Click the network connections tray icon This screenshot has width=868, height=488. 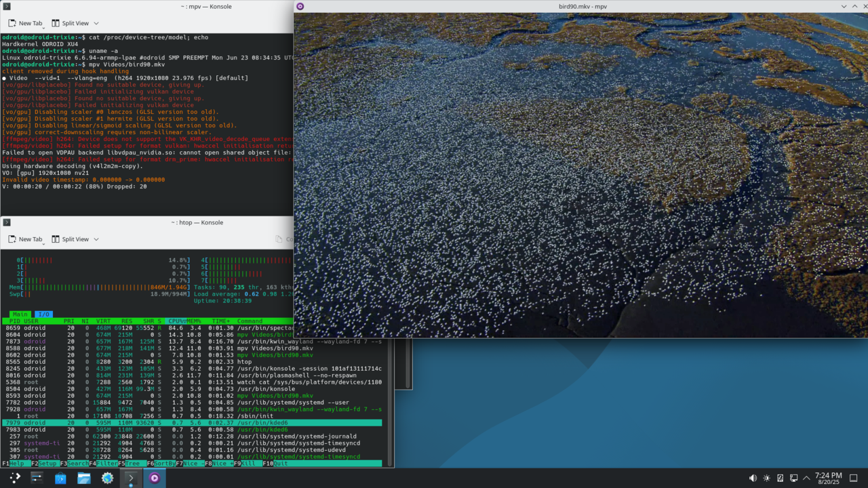pos(793,478)
